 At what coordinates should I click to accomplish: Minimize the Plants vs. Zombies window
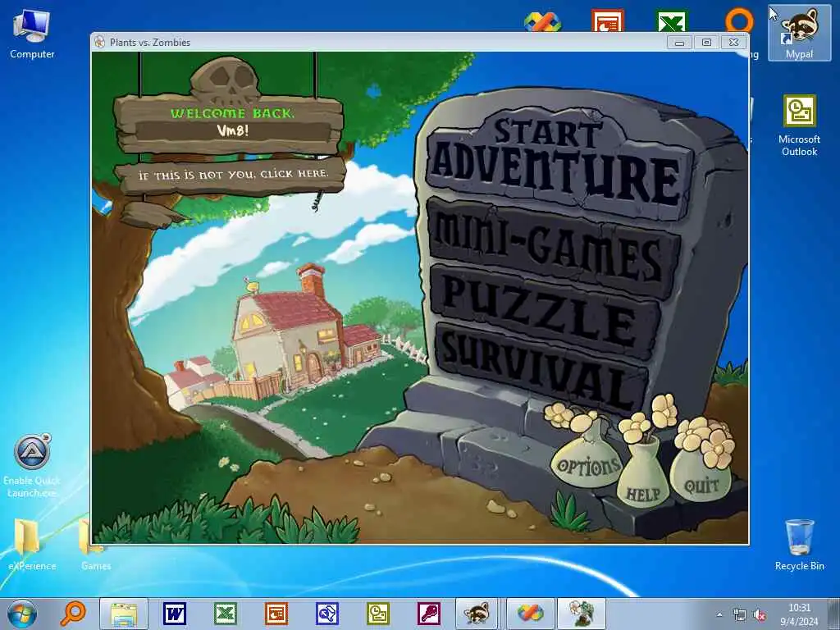coord(679,43)
